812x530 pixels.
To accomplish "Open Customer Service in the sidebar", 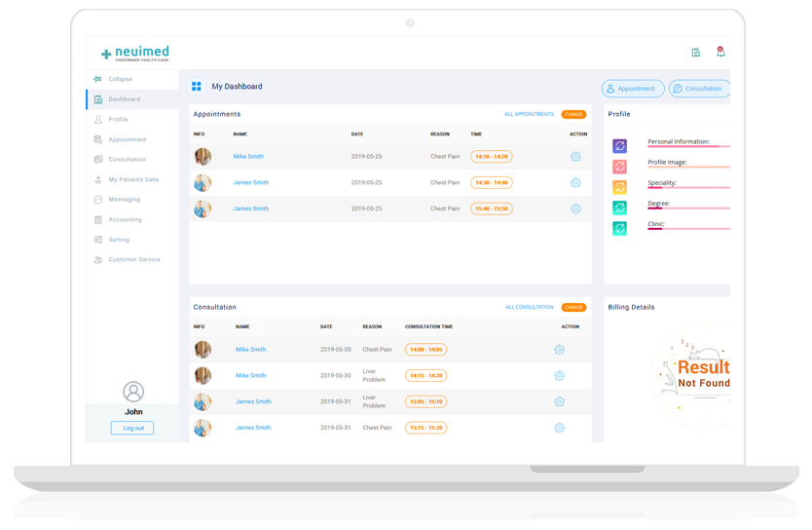I will (132, 259).
